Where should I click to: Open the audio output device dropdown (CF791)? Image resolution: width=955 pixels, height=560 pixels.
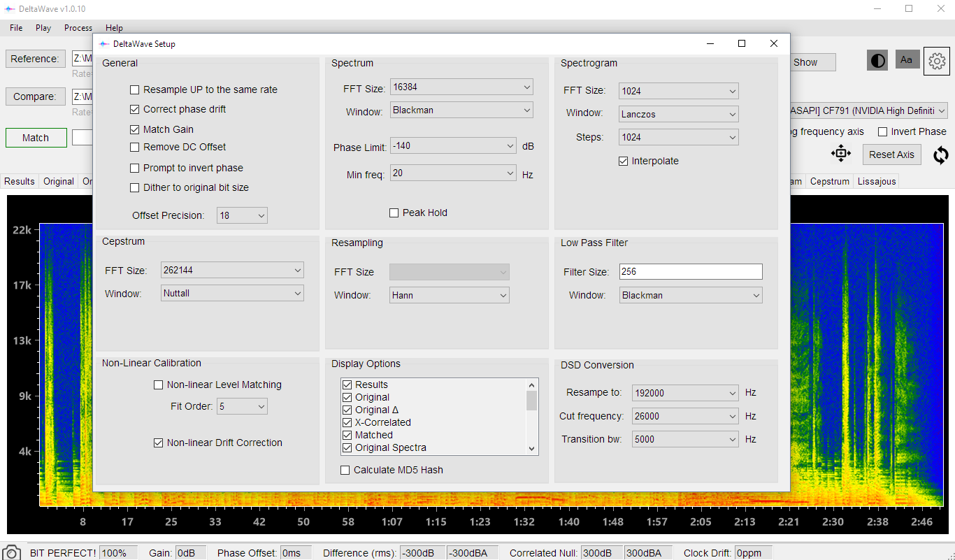[869, 110]
